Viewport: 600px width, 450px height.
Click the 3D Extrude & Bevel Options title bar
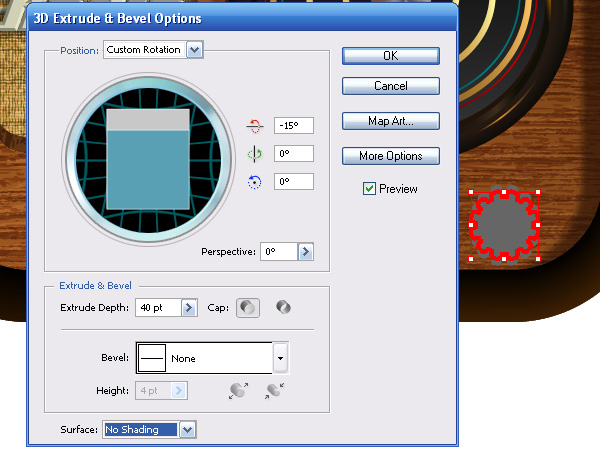(x=243, y=18)
